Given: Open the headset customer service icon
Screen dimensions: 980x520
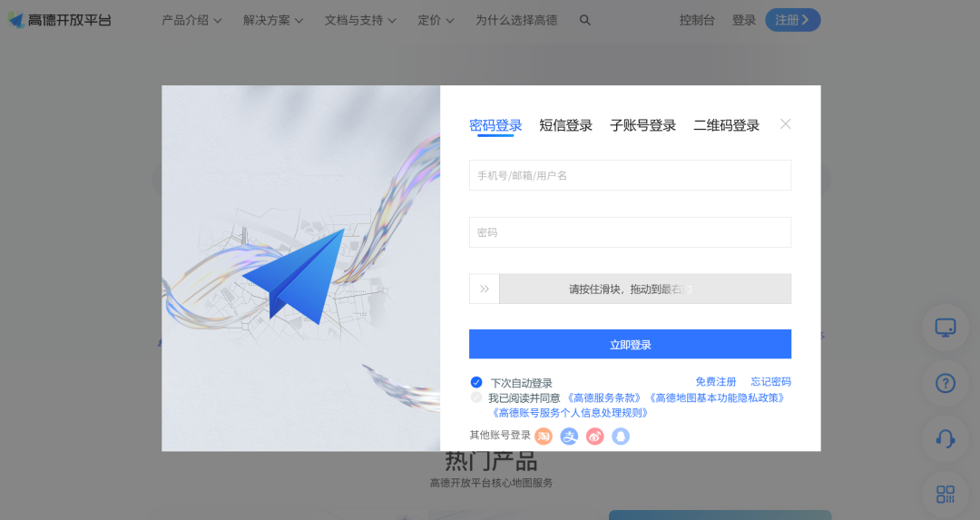Looking at the screenshot, I should click(x=945, y=438).
